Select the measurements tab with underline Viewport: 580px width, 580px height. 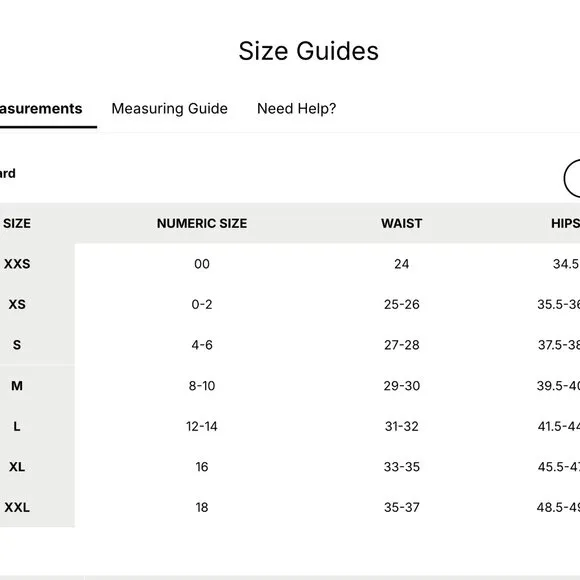(x=41, y=109)
